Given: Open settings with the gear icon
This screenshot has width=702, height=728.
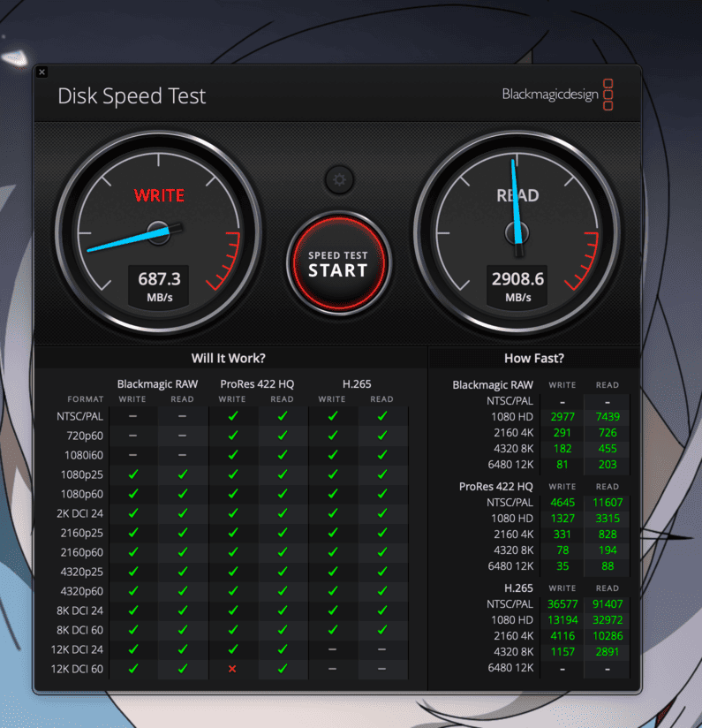Looking at the screenshot, I should click(x=338, y=180).
